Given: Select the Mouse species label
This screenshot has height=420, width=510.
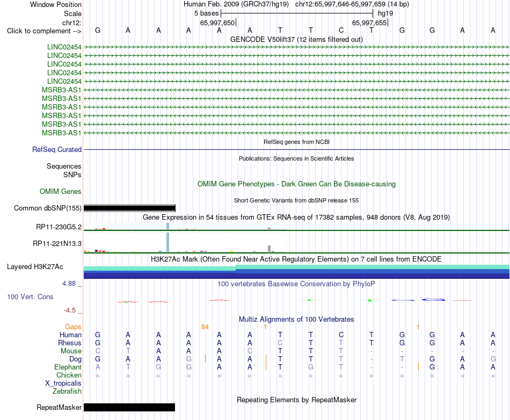Looking at the screenshot, I should (x=71, y=351).
